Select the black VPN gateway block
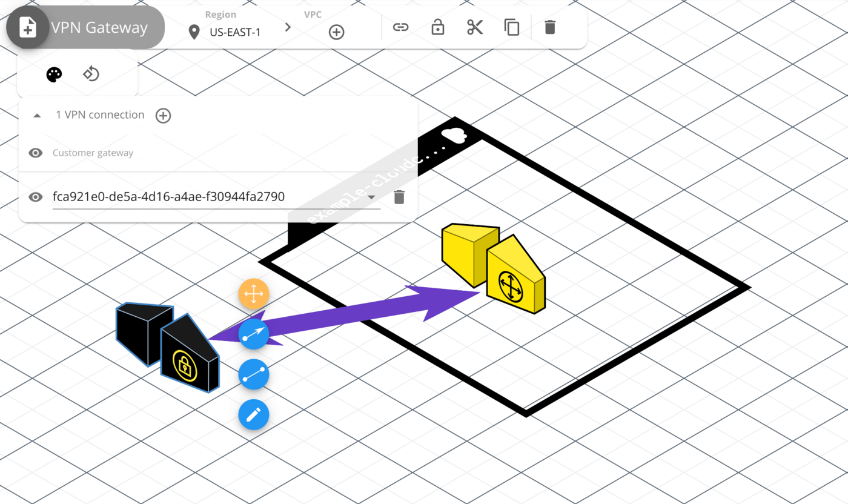This screenshot has height=504, width=848. (168, 347)
